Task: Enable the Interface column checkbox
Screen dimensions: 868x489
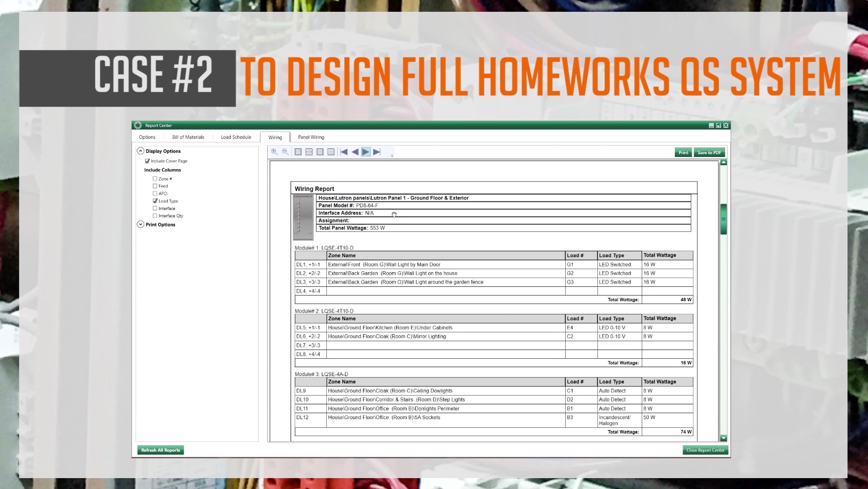Action: [x=155, y=208]
